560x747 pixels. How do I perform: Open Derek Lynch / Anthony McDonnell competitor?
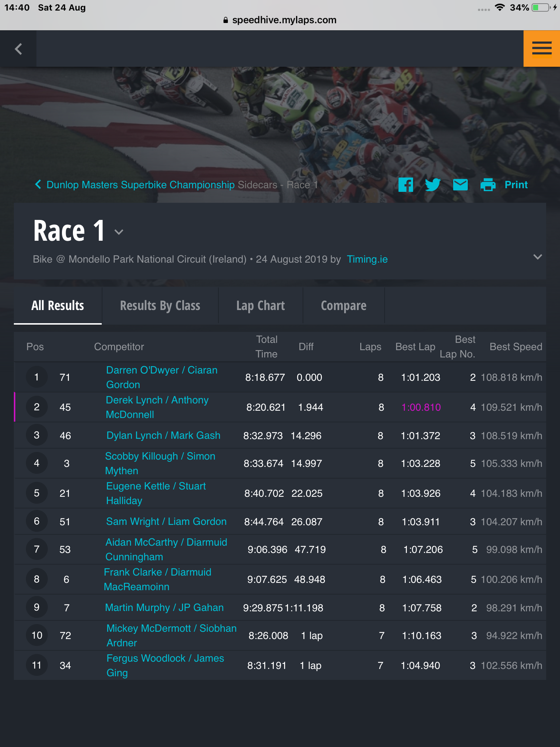[157, 407]
